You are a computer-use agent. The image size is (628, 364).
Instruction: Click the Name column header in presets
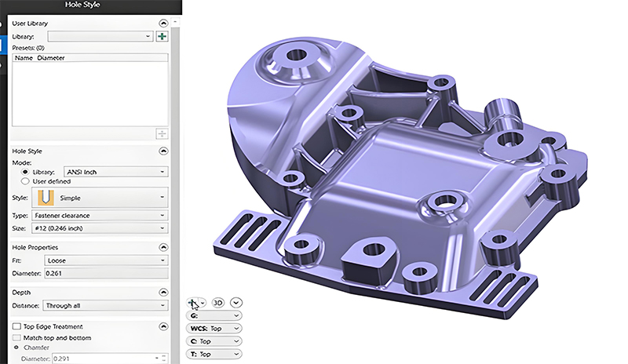pos(24,58)
